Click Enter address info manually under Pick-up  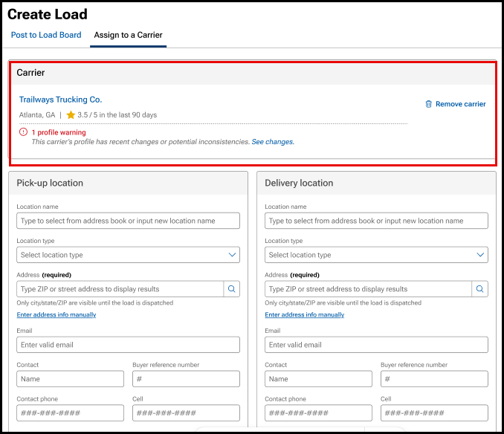(x=56, y=315)
